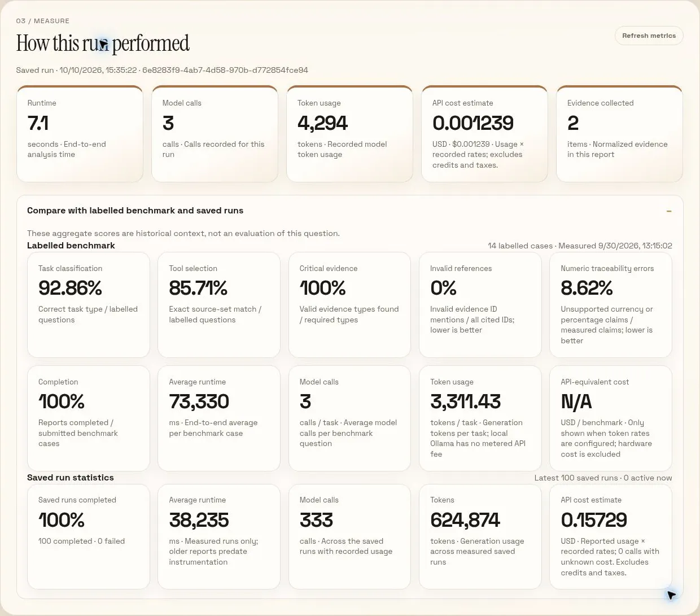Click the saved run ID text line
Screen dimensions: 700x616
coord(162,70)
